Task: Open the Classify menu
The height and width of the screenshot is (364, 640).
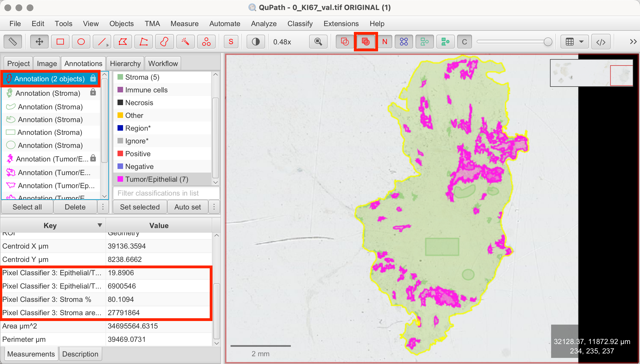Action: (x=300, y=24)
